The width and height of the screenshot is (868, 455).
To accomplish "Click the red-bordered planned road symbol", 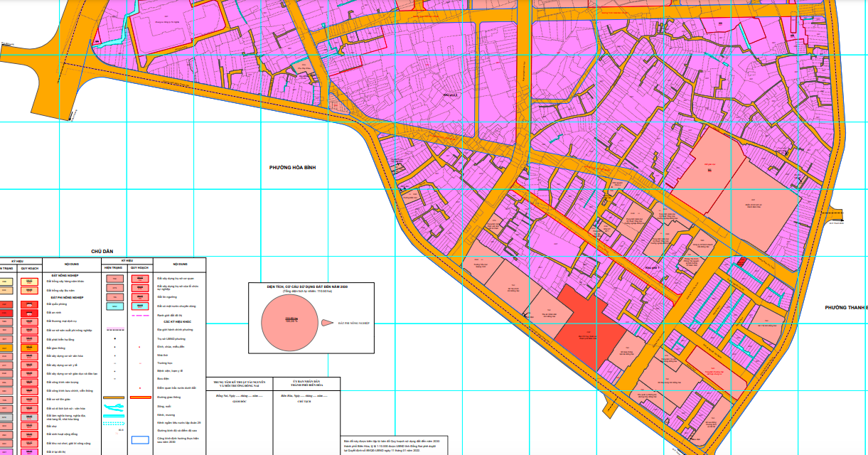I will pyautogui.click(x=141, y=397).
